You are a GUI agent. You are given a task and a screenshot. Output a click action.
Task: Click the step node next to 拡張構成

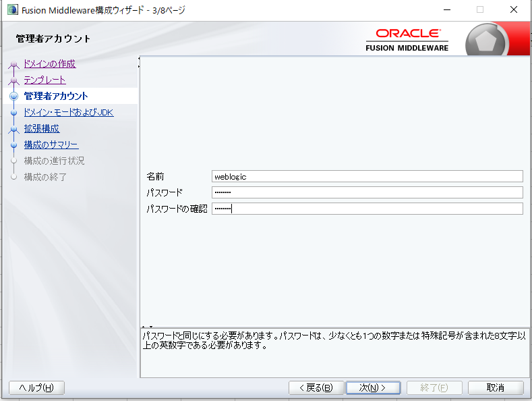coord(13,129)
